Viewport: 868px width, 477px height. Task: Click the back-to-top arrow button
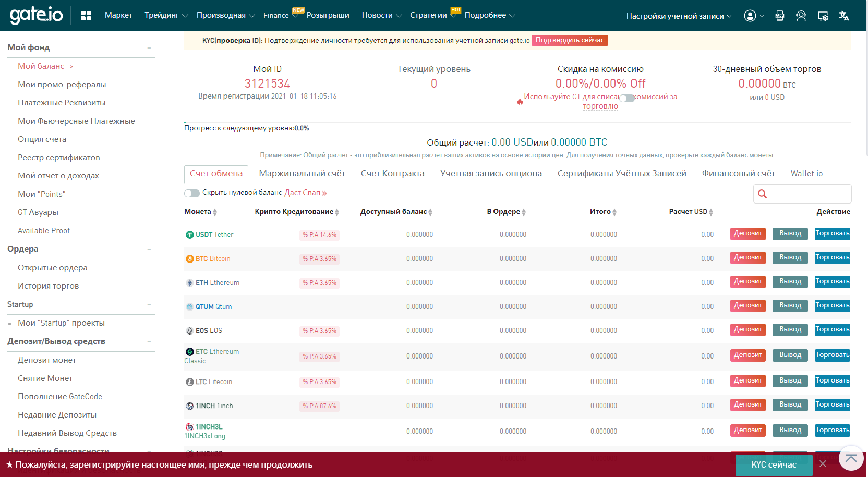tap(851, 458)
